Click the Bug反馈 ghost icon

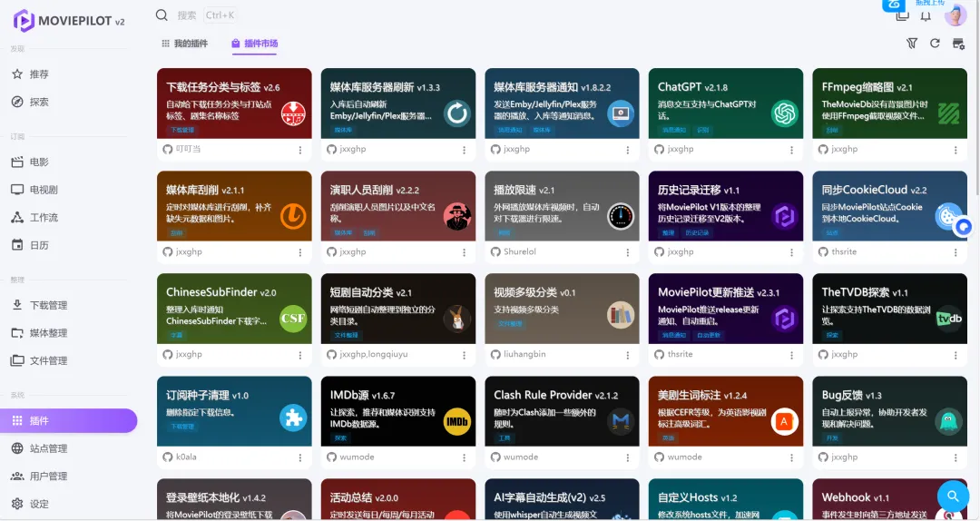point(949,421)
